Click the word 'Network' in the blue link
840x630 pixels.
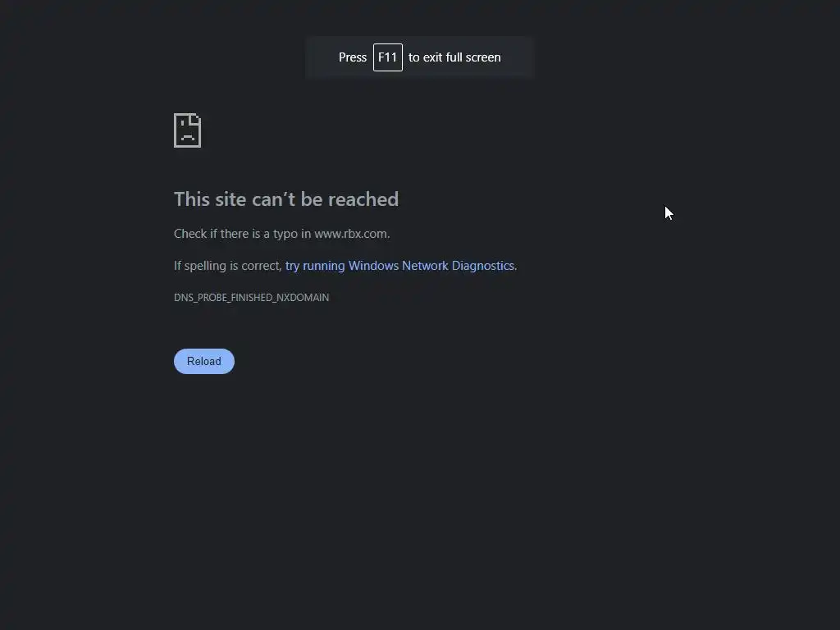tap(425, 266)
